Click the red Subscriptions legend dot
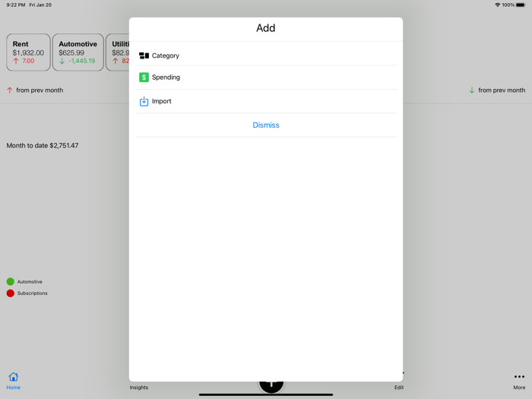Viewport: 532px width, 399px height. (x=10, y=293)
